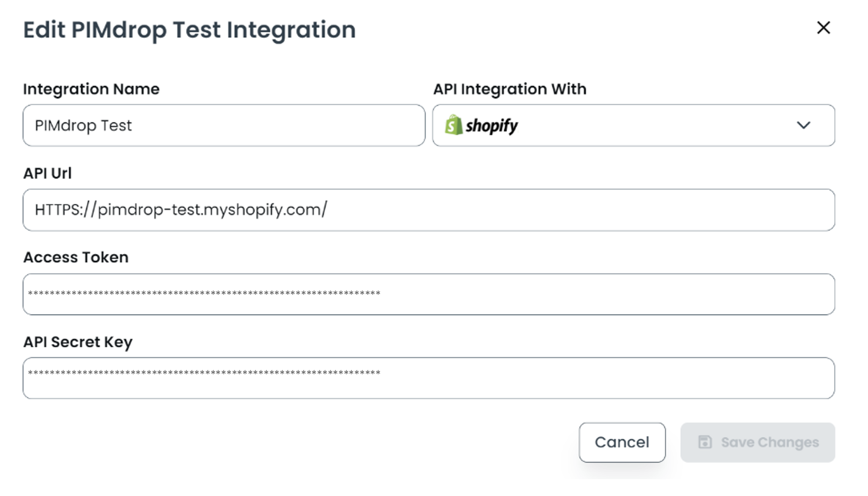Click the floppy disk icon in Save Changes
The image size is (868, 496).
(x=705, y=442)
